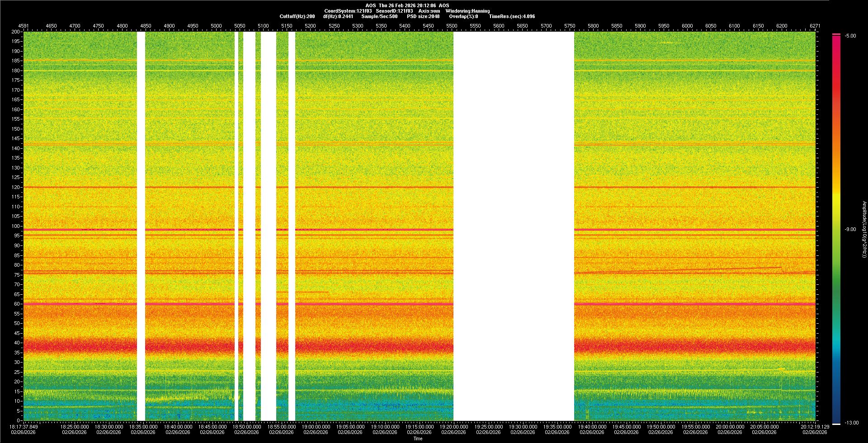Select the 18:17:37.849 start time label

(x=24, y=427)
